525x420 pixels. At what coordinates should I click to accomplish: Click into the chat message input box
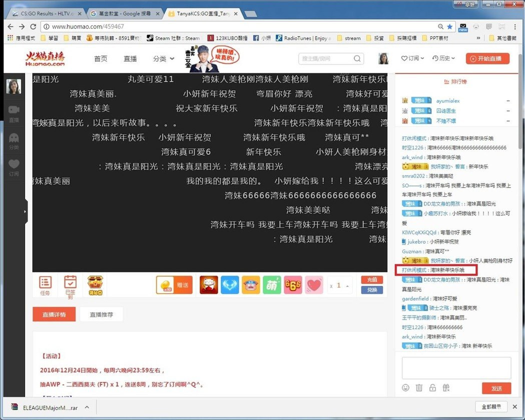[x=456, y=367]
